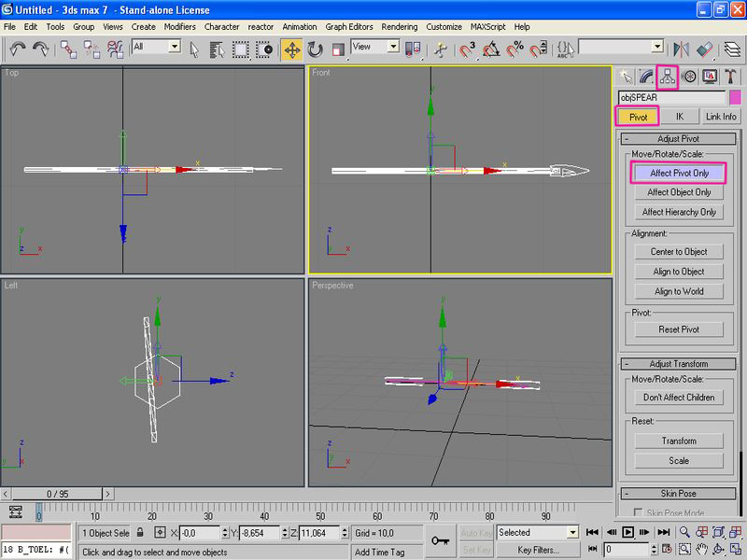Viewport: 747px width, 560px height.
Task: Open the Modify command panel tab
Action: [x=646, y=77]
